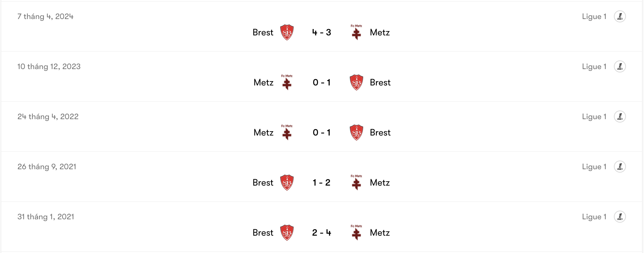
Task: Click the Ligue 1 logo on the bottom row
Action: (621, 216)
